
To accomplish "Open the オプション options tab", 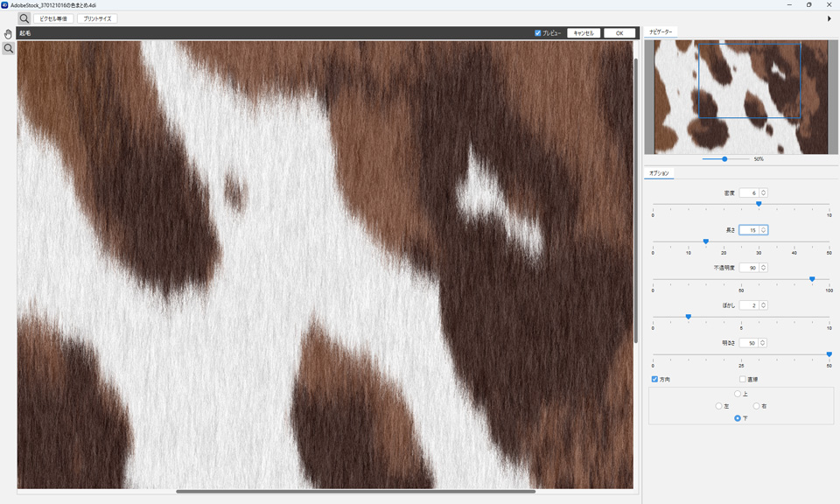I will point(659,173).
